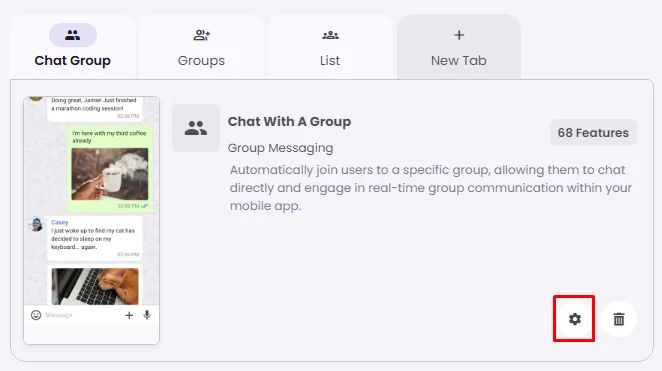Click the cat on keyboard photo
This screenshot has height=371, width=662.
point(95,286)
